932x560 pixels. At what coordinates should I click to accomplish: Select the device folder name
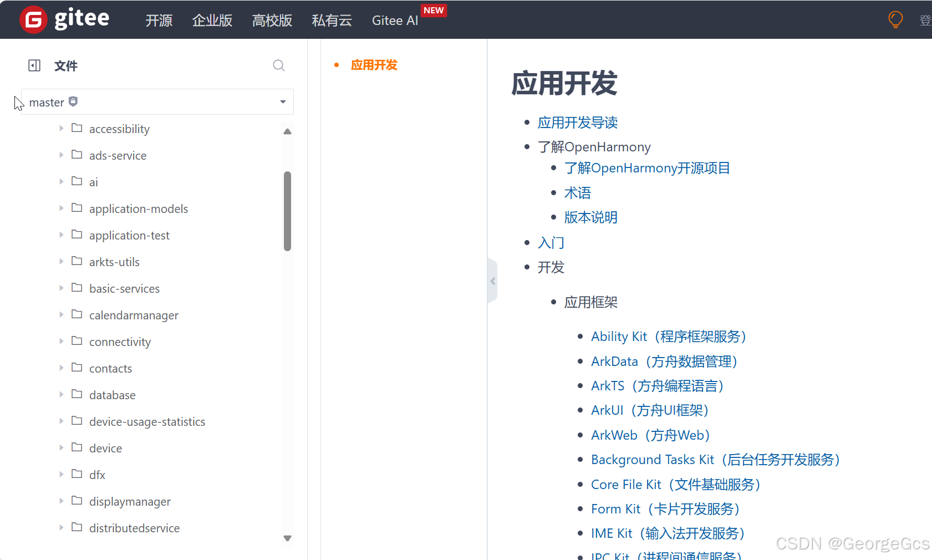(105, 448)
